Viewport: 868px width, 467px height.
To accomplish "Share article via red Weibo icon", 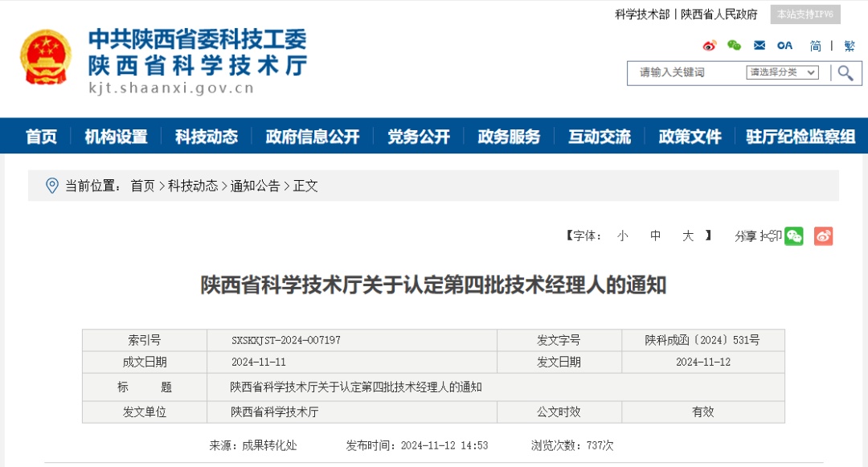I will click(x=823, y=236).
